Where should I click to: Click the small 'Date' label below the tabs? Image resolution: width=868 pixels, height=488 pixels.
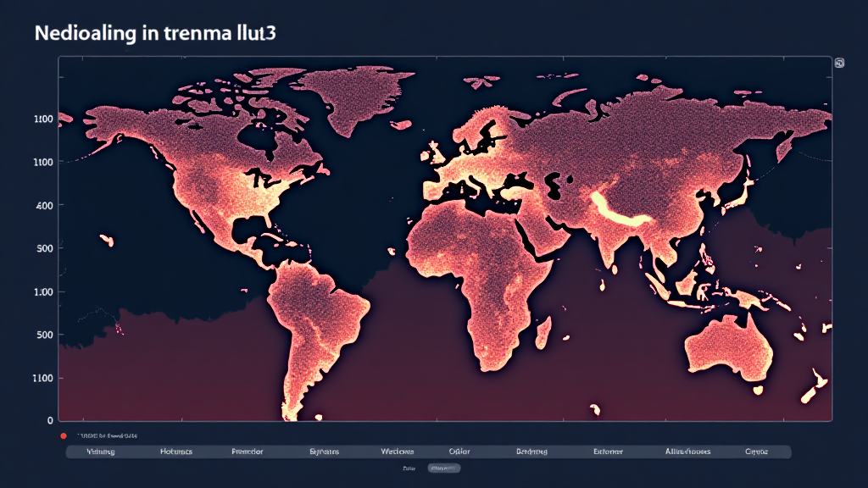(409, 468)
